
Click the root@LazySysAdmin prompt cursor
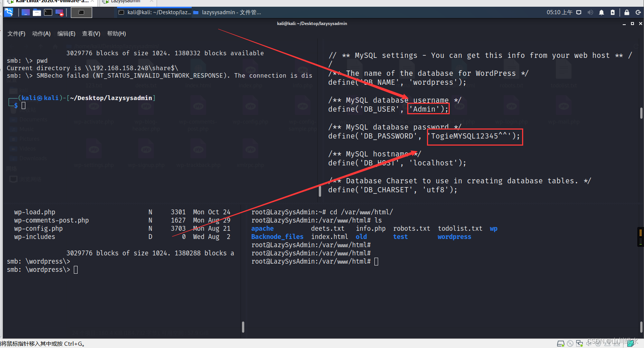click(x=376, y=261)
